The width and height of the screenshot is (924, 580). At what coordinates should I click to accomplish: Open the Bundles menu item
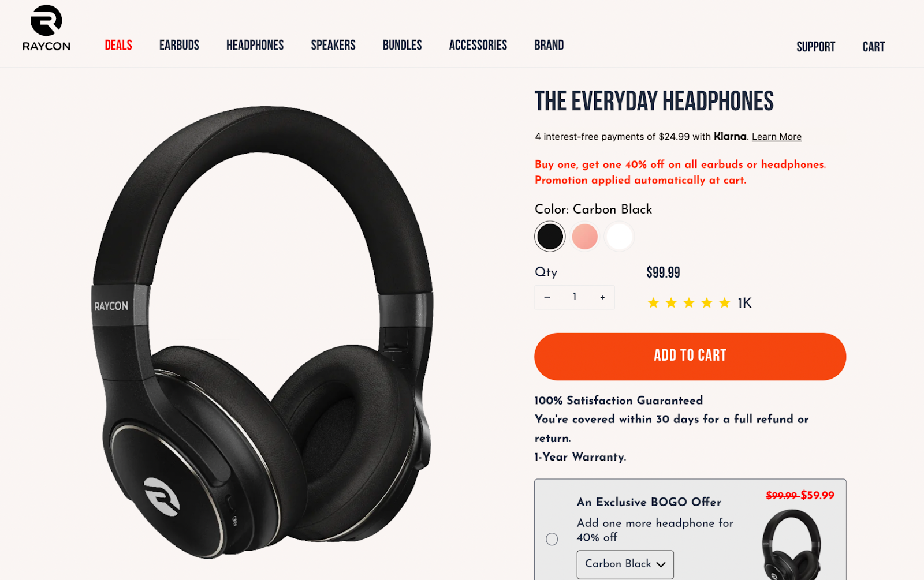[x=402, y=45]
